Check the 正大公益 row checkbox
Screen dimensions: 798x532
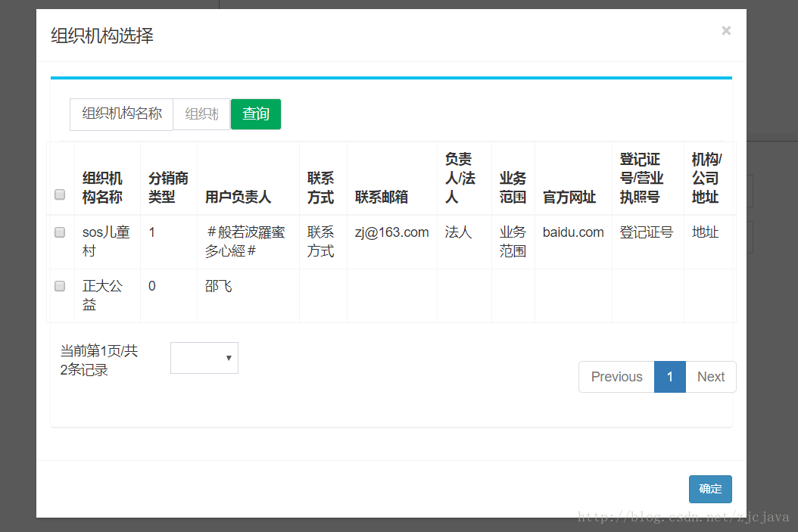pyautogui.click(x=60, y=286)
